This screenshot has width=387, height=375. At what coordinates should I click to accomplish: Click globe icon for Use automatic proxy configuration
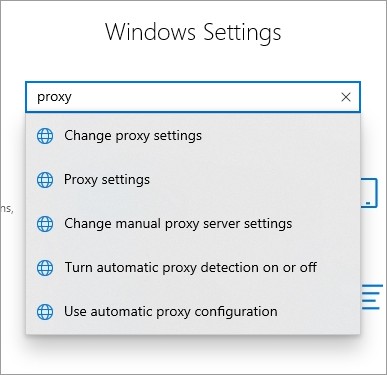[x=45, y=312]
